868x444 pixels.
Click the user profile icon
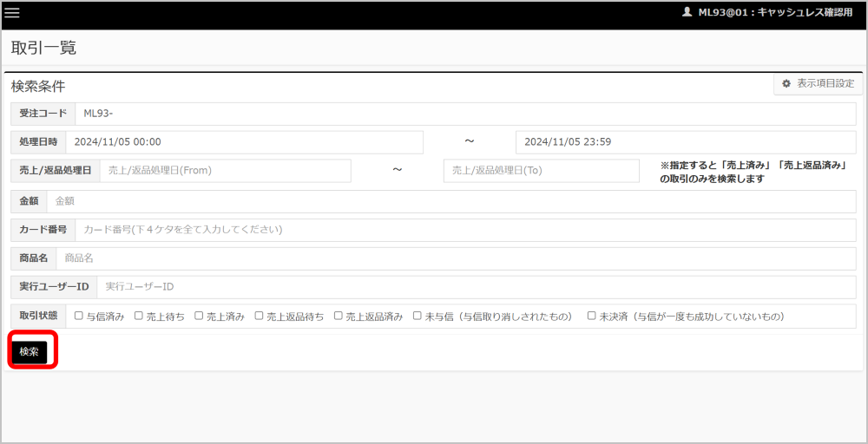point(687,12)
